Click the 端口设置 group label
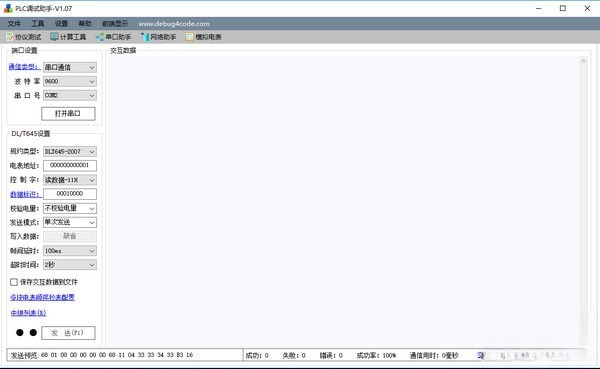This screenshot has width=600, height=369. (x=24, y=51)
